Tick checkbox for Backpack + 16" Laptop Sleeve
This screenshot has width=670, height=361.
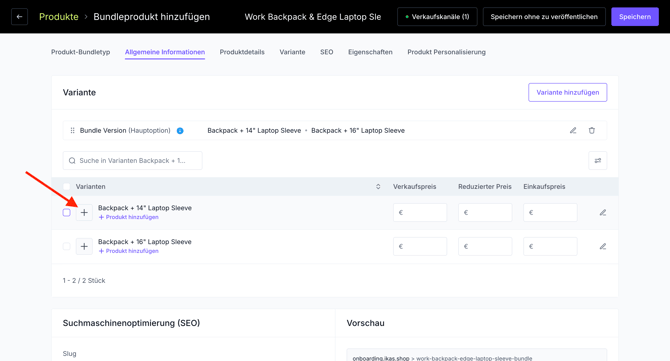pos(66,246)
